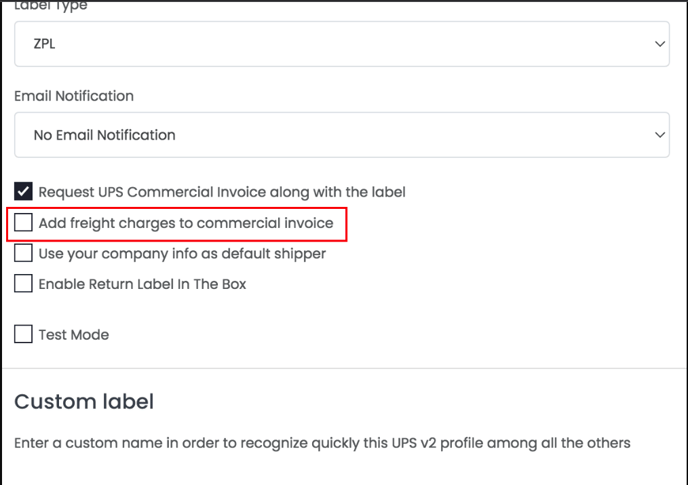Click the chevron arrow on the ZPL field

point(659,44)
